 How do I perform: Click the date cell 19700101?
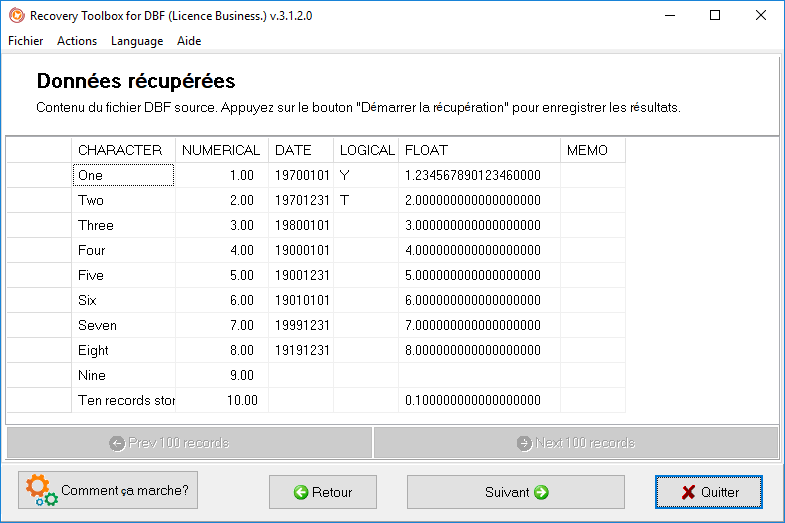pos(301,175)
